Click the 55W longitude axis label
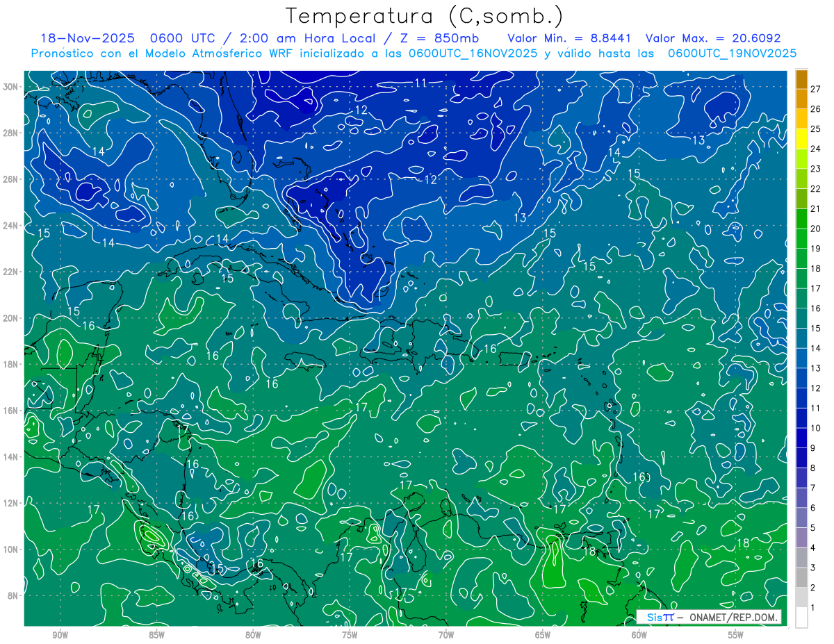834x644 pixels. [x=735, y=635]
